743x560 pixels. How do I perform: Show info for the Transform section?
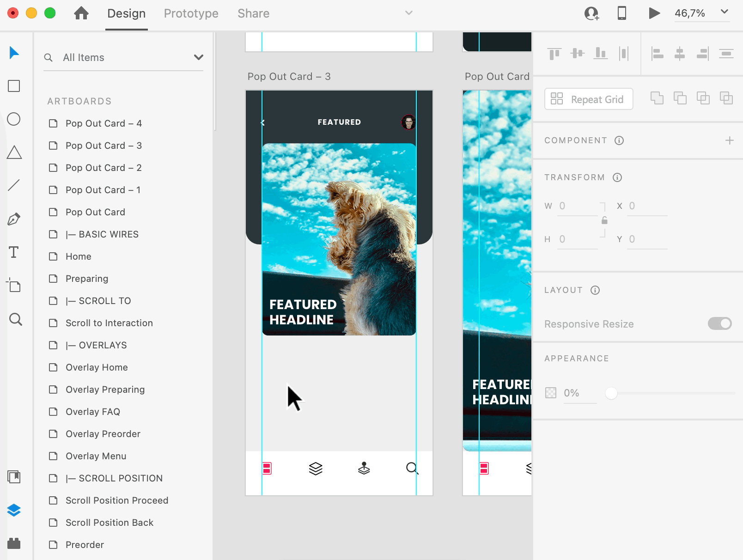[617, 177]
